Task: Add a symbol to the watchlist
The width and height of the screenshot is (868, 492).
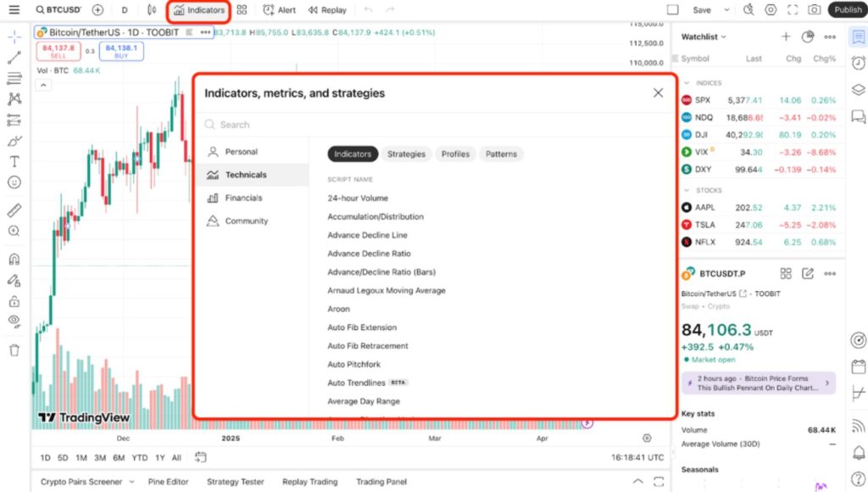Action: pyautogui.click(x=786, y=36)
